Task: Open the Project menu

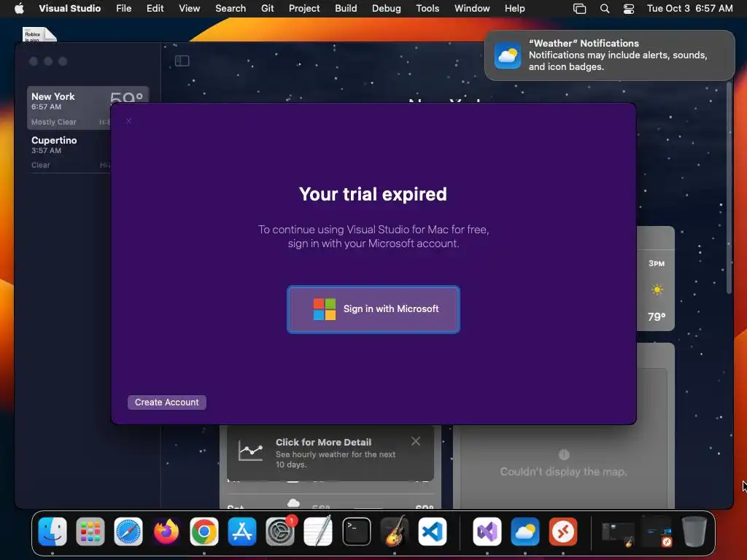Action: coord(304,8)
